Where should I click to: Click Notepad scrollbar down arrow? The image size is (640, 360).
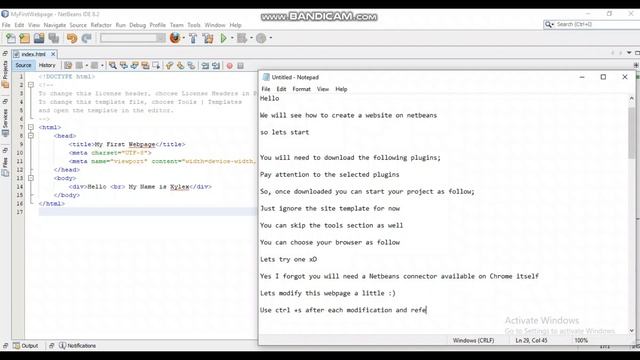(x=631, y=330)
